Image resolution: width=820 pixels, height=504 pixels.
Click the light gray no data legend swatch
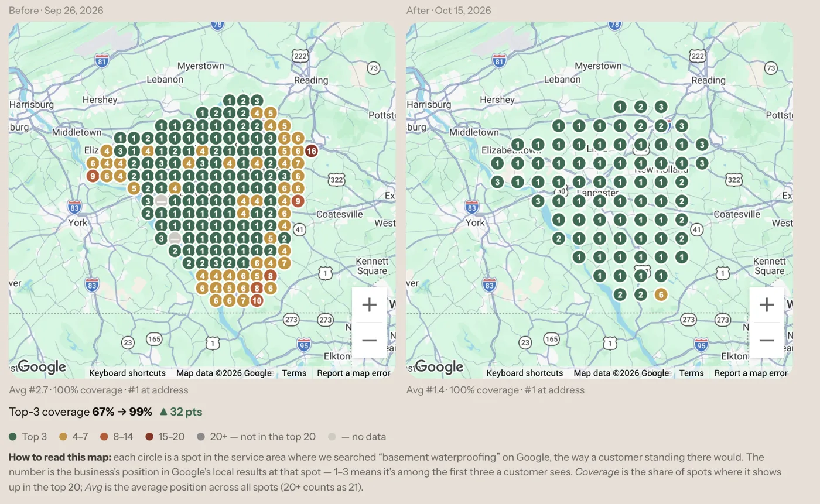pyautogui.click(x=332, y=437)
